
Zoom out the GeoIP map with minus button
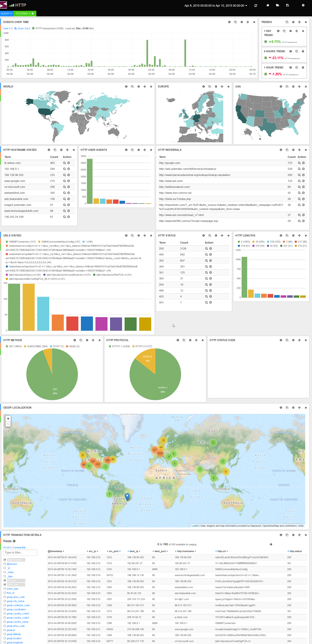(x=8, y=424)
